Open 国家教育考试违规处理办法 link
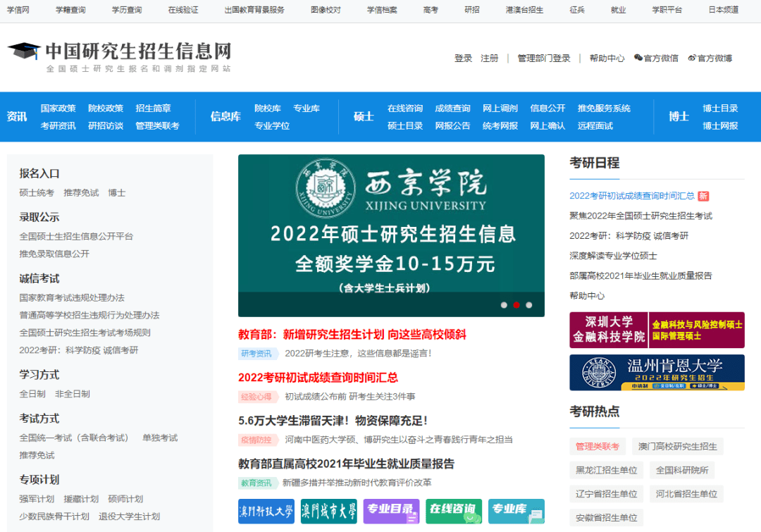Image resolution: width=761 pixels, height=532 pixels. point(72,297)
